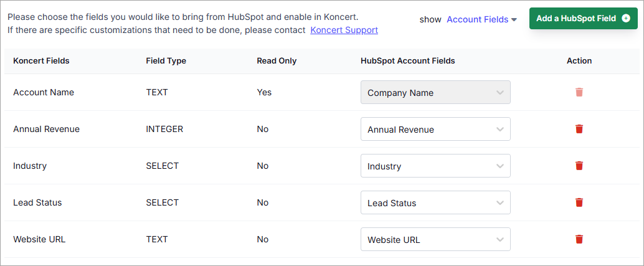644x266 pixels.
Task: Expand the Website URL HubSpot field dropdown
Action: coord(435,239)
